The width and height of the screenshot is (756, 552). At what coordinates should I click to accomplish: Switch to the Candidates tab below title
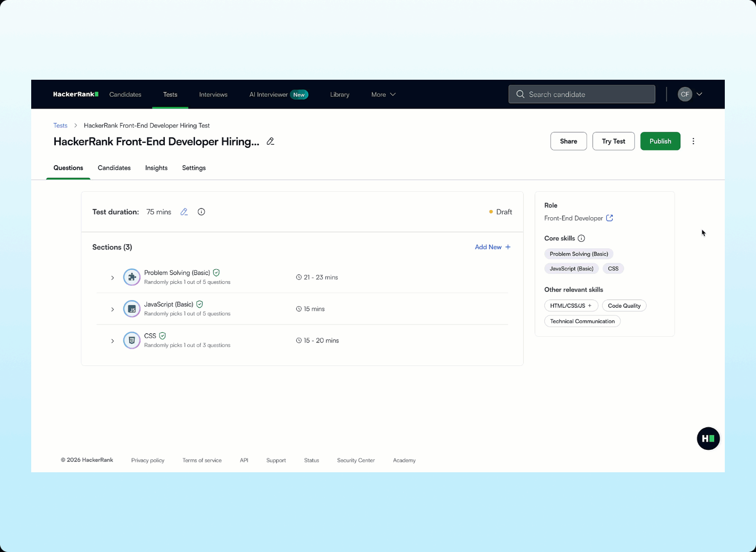coord(114,168)
